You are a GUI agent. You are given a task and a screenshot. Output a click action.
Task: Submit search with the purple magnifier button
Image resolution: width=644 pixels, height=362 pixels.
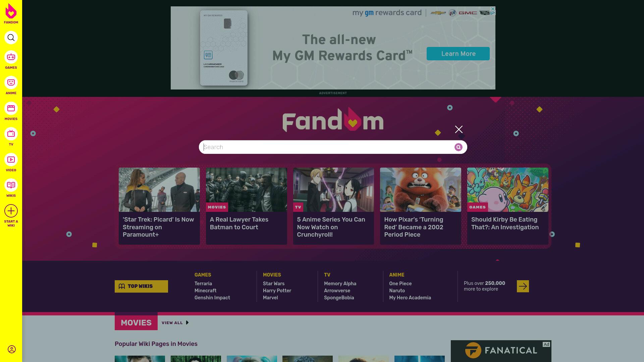pyautogui.click(x=459, y=147)
